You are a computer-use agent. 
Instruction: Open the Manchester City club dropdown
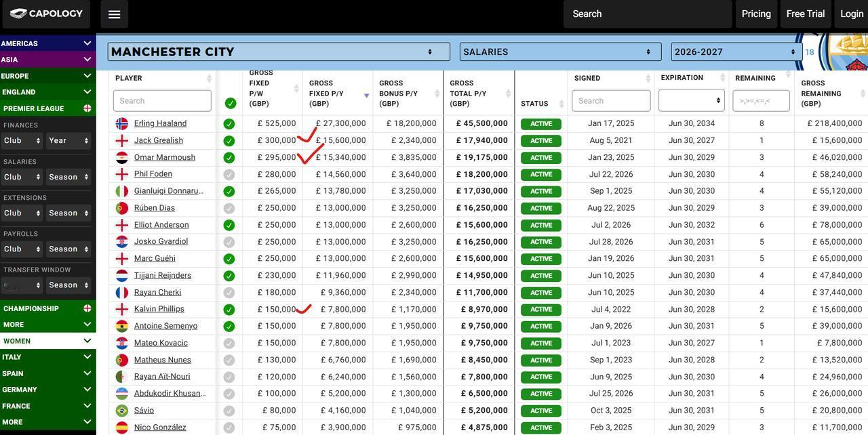279,52
